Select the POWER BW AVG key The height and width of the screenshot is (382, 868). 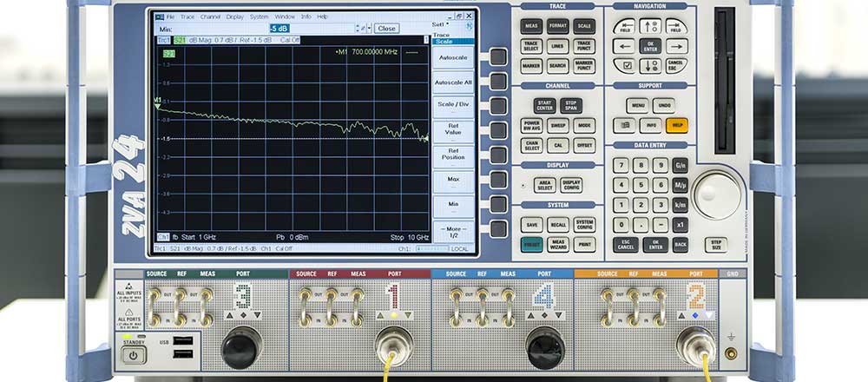531,126
